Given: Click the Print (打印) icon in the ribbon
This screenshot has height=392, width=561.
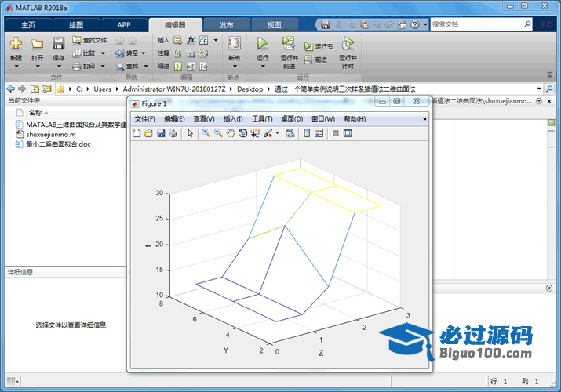Looking at the screenshot, I should (x=77, y=66).
